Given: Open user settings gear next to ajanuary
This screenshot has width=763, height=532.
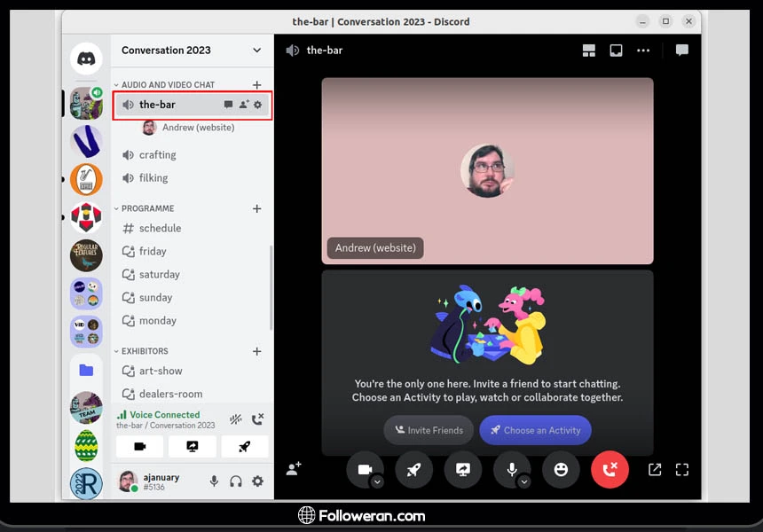Looking at the screenshot, I should pyautogui.click(x=257, y=481).
